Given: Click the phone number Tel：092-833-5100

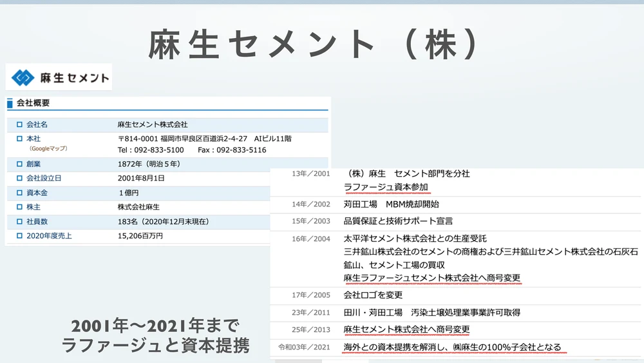Looking at the screenshot, I should pyautogui.click(x=151, y=150).
